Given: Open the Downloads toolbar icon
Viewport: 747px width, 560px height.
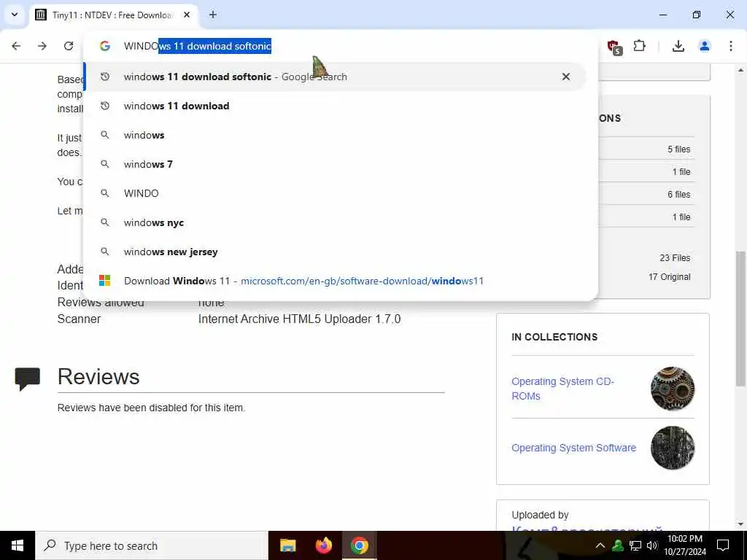Looking at the screenshot, I should (678, 46).
